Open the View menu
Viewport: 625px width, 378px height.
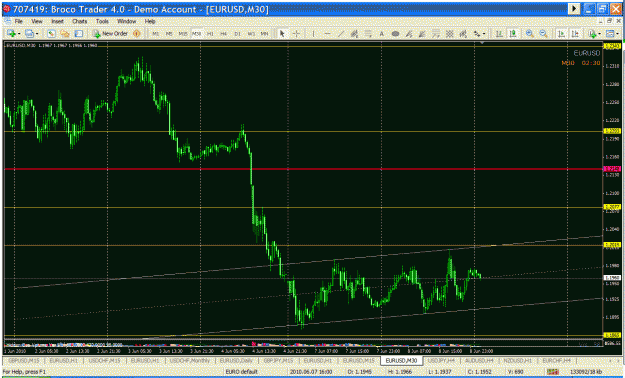(37, 21)
